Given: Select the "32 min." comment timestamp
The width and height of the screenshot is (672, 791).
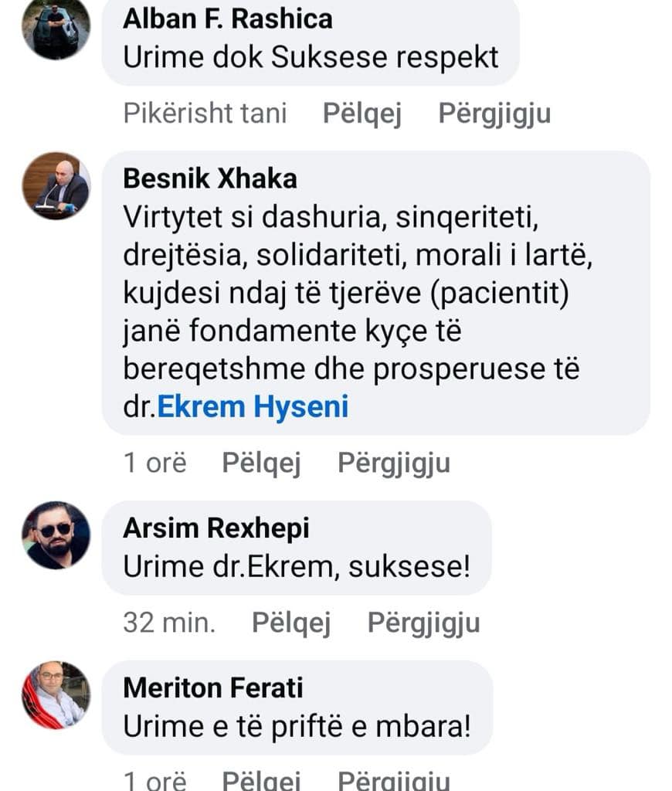Looking at the screenshot, I should [169, 623].
